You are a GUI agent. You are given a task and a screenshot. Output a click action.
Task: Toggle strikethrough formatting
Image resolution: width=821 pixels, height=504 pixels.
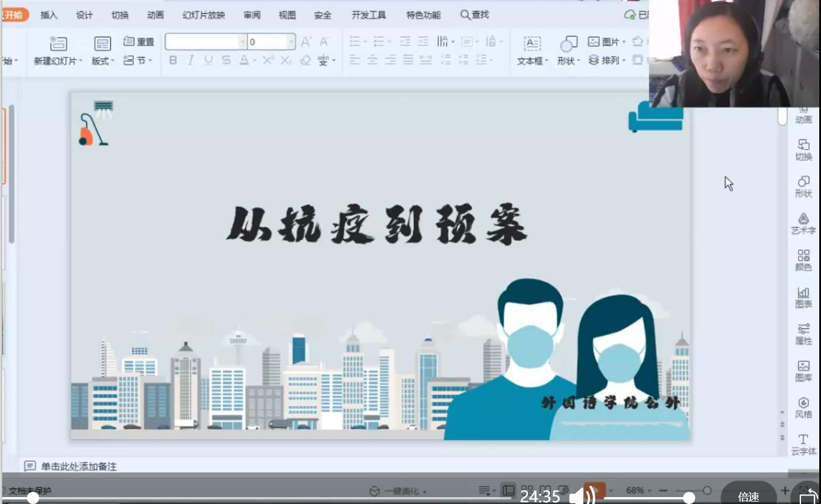click(x=226, y=60)
